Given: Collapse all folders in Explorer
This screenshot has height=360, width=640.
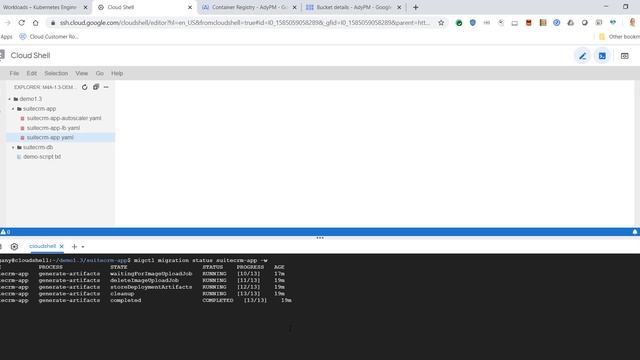Looking at the screenshot, I should click(x=96, y=87).
